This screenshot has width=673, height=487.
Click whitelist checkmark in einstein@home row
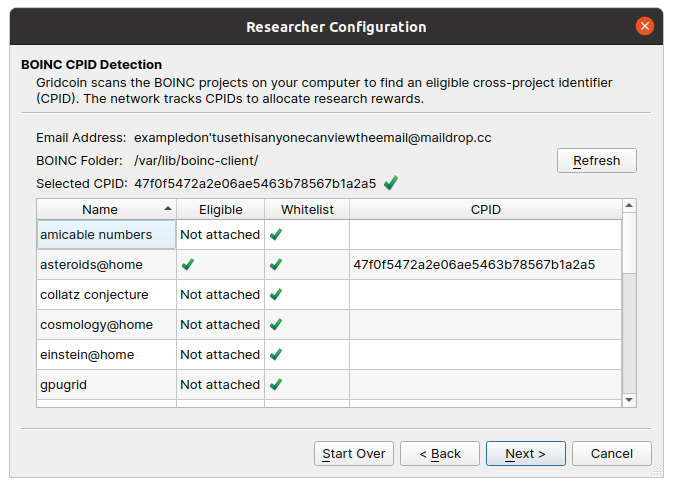click(276, 354)
